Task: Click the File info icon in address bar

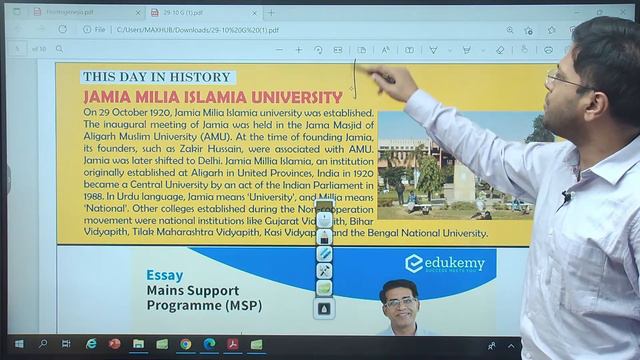Action: (87, 29)
